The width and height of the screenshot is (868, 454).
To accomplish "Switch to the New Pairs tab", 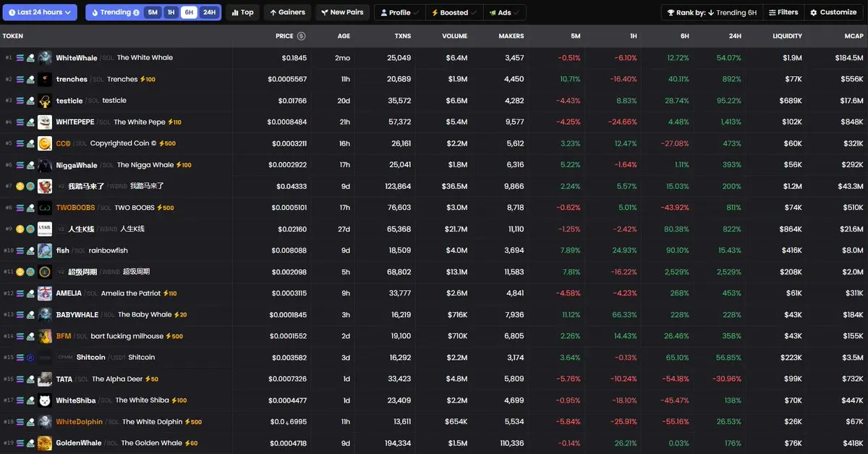I will coord(342,12).
